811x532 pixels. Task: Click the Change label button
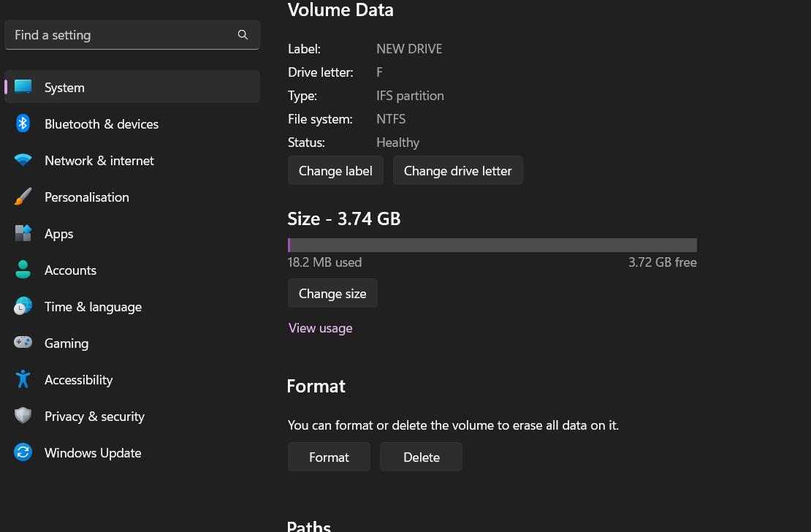[335, 170]
